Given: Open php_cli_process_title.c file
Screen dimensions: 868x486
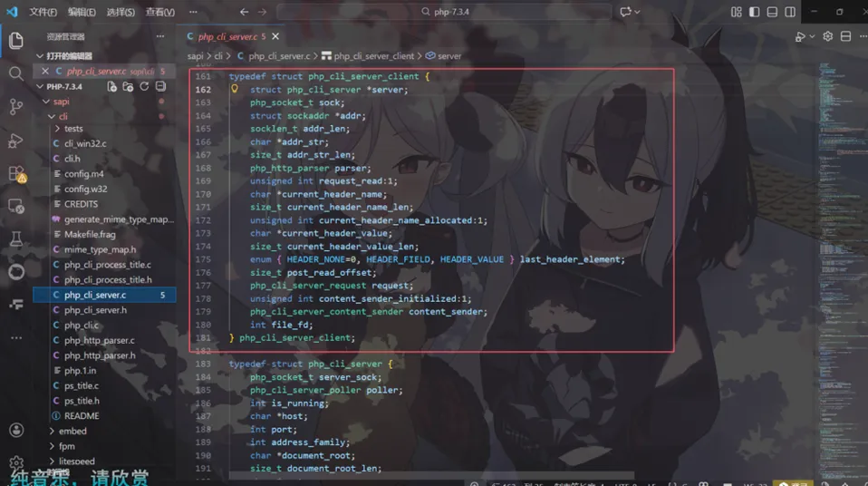Looking at the screenshot, I should 108,265.
